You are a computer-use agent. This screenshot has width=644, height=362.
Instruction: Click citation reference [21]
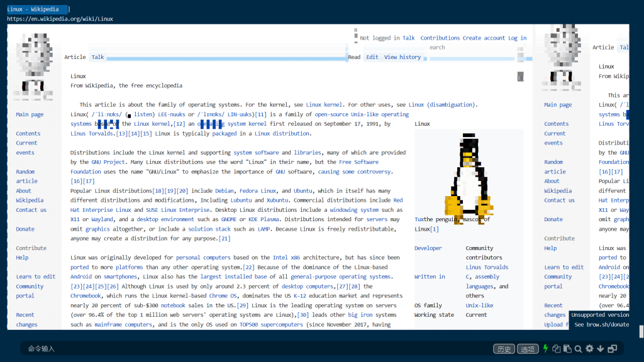pyautogui.click(x=225, y=238)
